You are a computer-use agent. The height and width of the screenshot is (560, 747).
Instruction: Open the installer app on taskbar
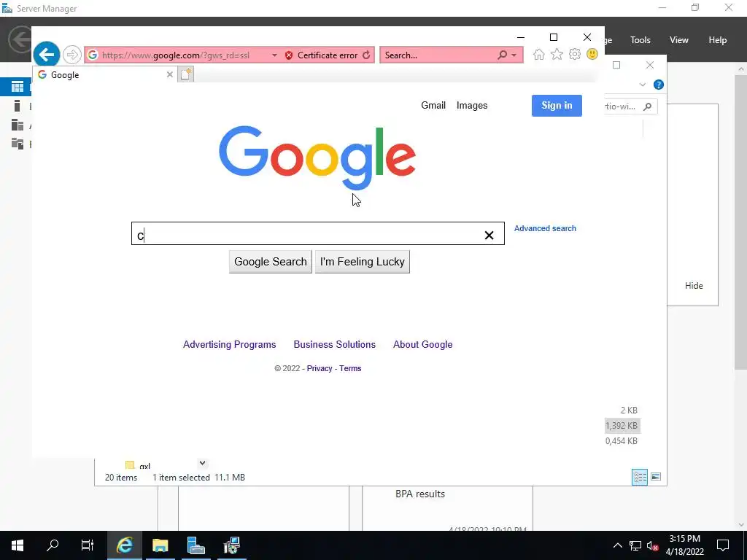(231, 545)
